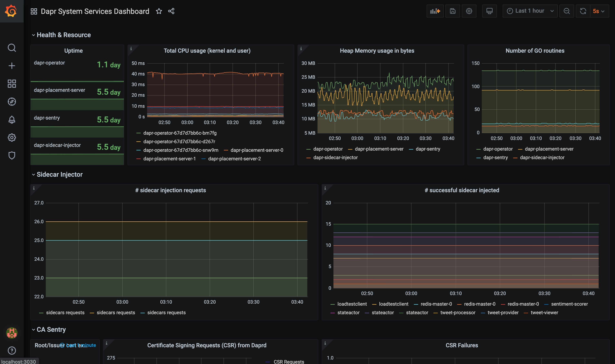Open the user profile menu via bottom avatar
The image size is (615, 364).
(x=11, y=333)
